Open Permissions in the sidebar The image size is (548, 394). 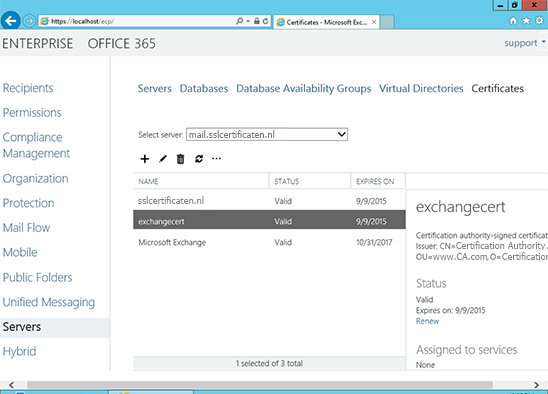[32, 113]
